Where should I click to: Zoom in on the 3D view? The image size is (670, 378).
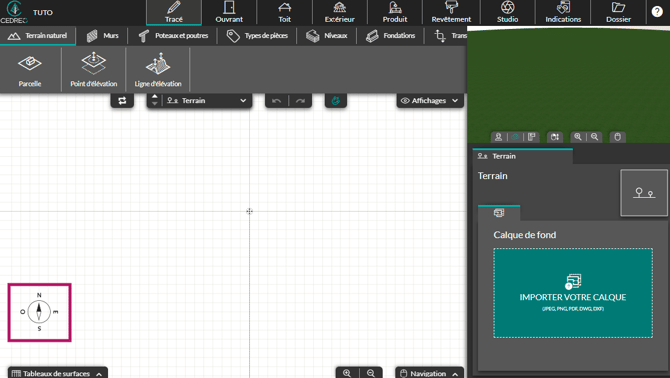point(578,137)
